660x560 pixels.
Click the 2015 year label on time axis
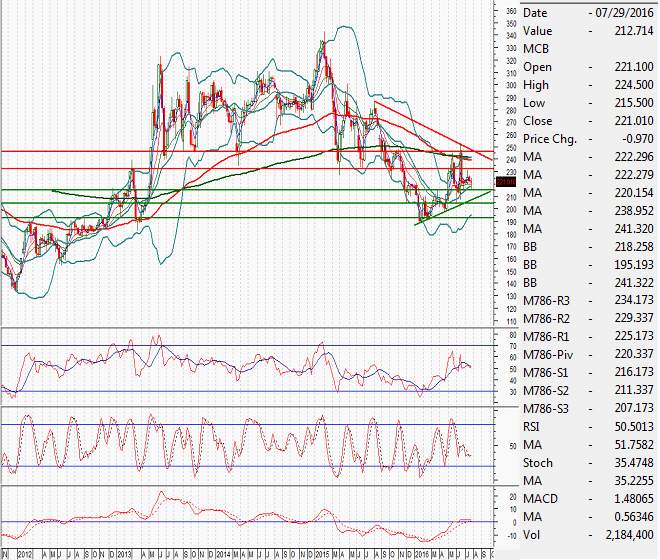[323, 555]
